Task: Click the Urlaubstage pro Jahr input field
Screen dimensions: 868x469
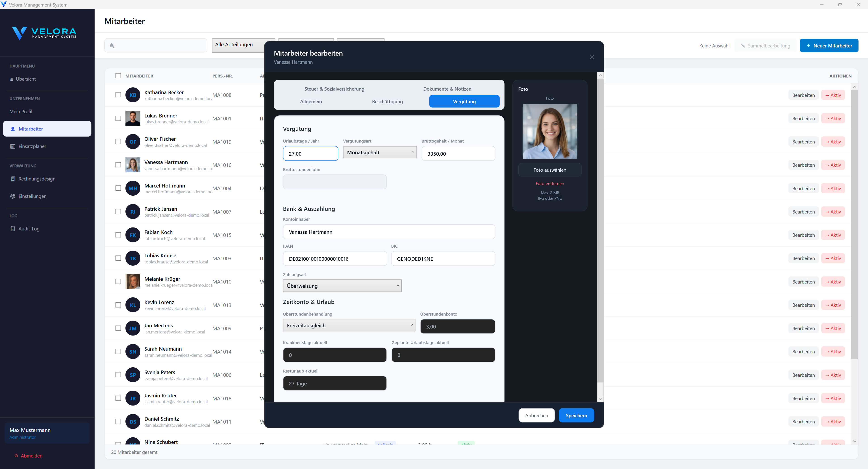Action: pos(310,154)
